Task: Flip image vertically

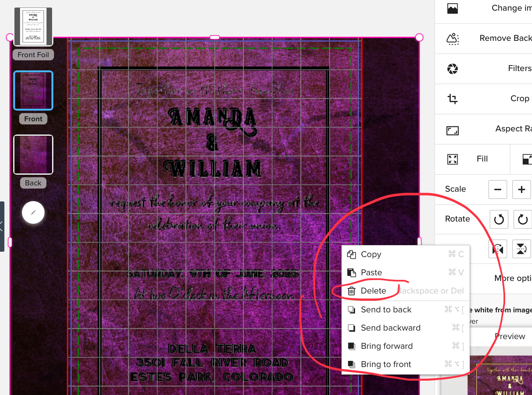Action: (521, 249)
